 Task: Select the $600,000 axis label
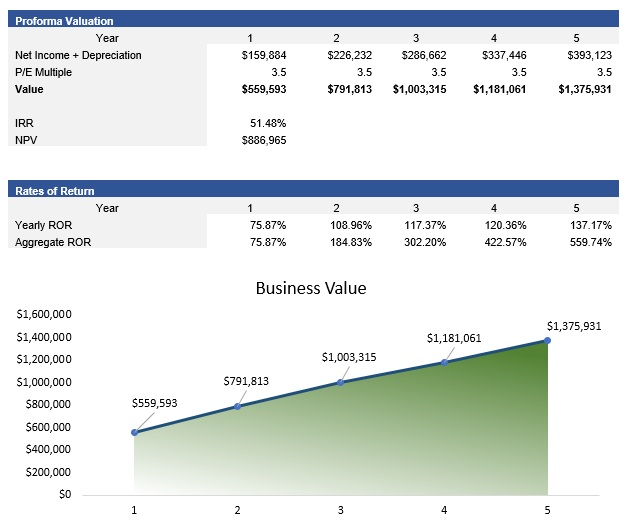(49, 427)
